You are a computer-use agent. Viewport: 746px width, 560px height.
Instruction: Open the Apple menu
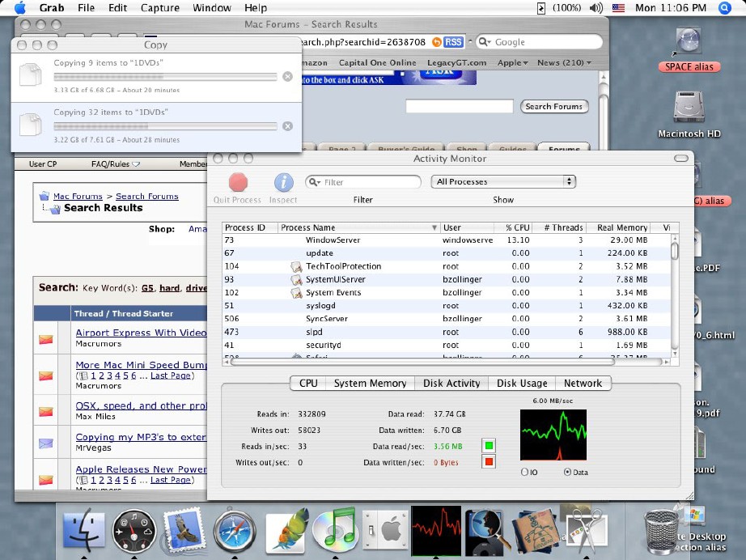[20, 7]
